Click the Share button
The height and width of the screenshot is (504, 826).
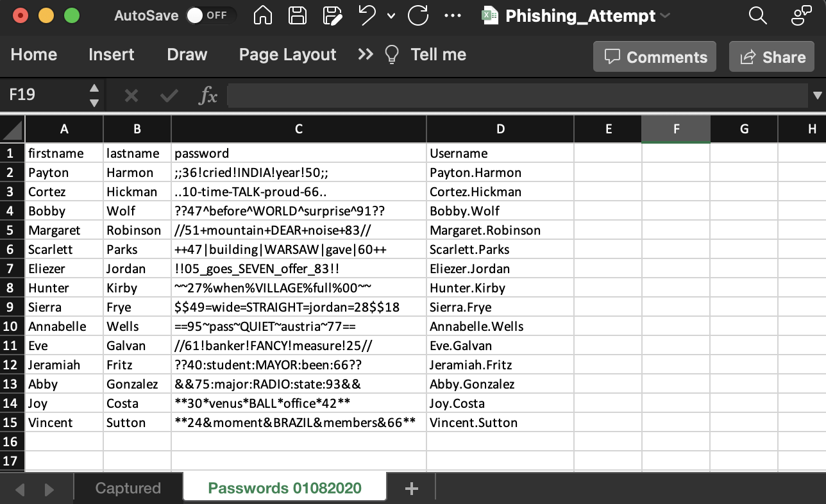coord(772,57)
